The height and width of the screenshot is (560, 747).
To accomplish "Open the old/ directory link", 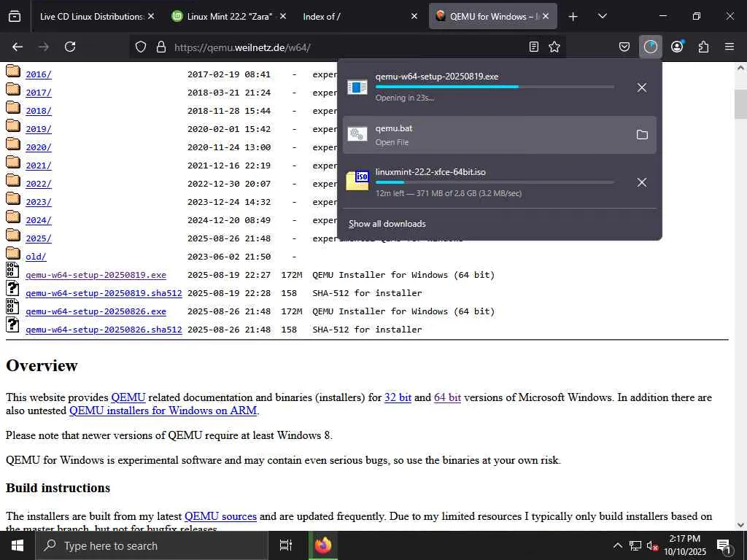I will point(36,257).
